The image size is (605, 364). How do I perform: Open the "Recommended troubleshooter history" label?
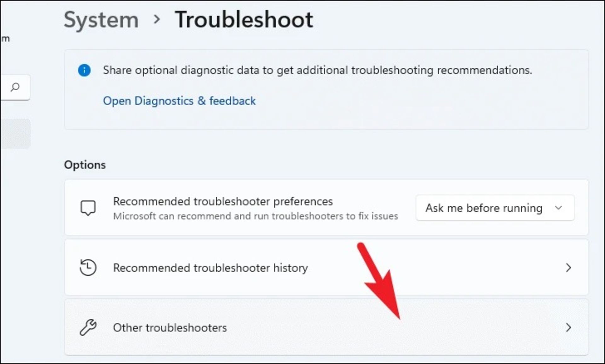[x=210, y=268]
